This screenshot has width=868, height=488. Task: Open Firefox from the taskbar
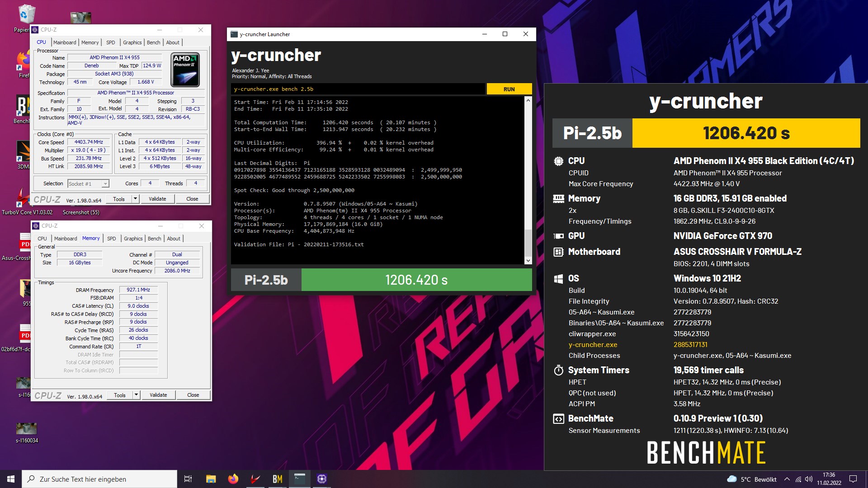233,479
